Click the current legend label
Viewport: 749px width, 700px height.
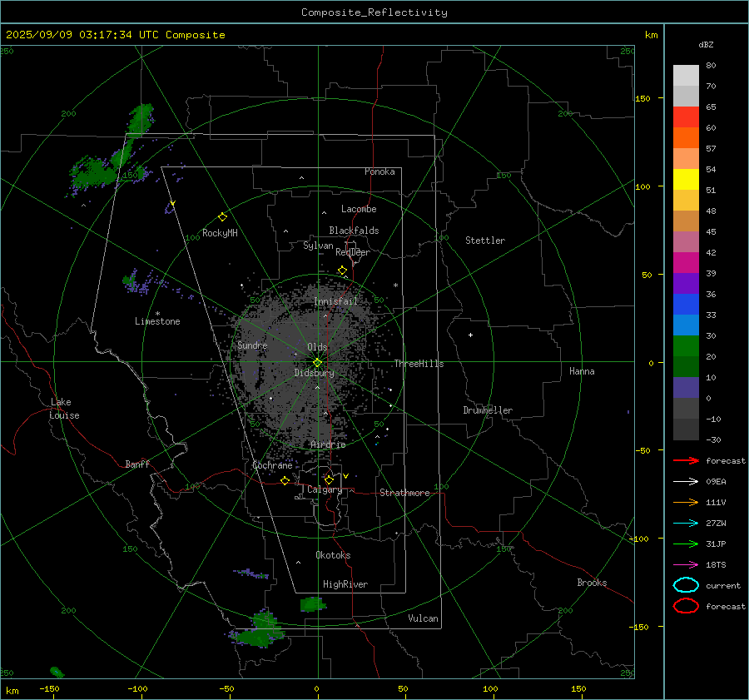click(x=722, y=586)
